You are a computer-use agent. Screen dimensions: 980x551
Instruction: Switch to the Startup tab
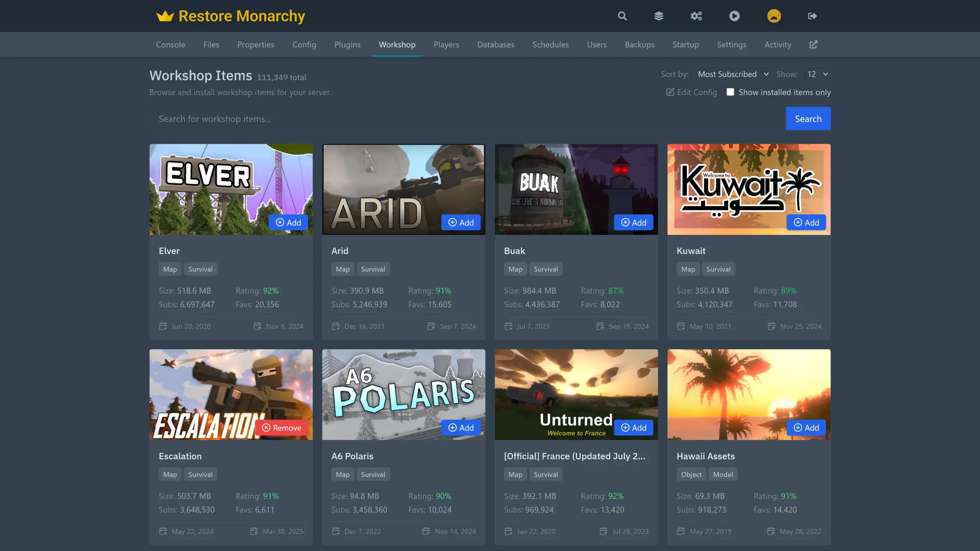coord(686,44)
